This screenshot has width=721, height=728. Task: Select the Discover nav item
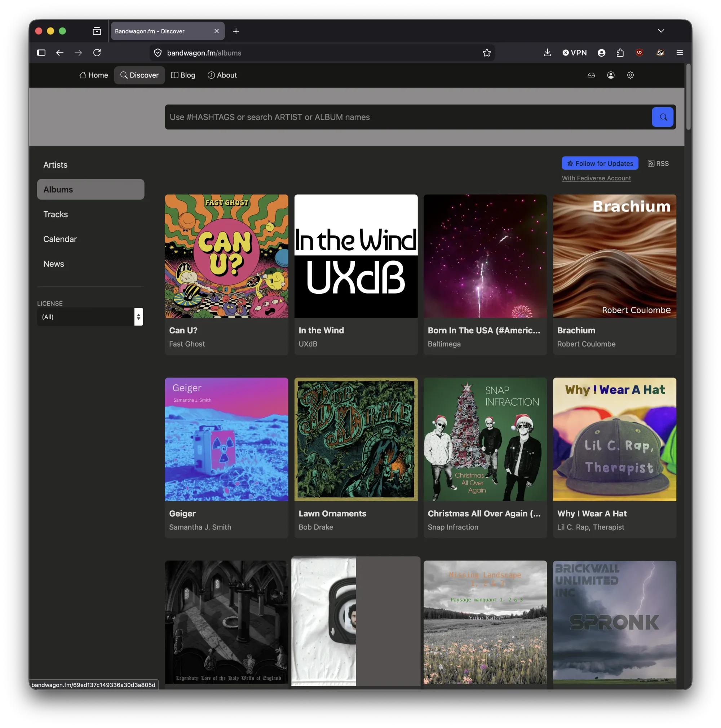click(x=140, y=75)
